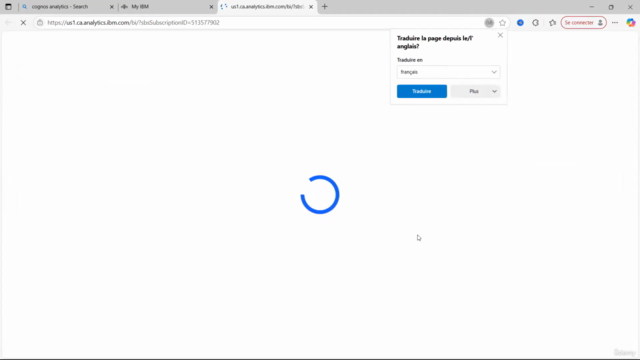Switch to the My IBM tab
Image resolution: width=640 pixels, height=360 pixels.
(167, 7)
